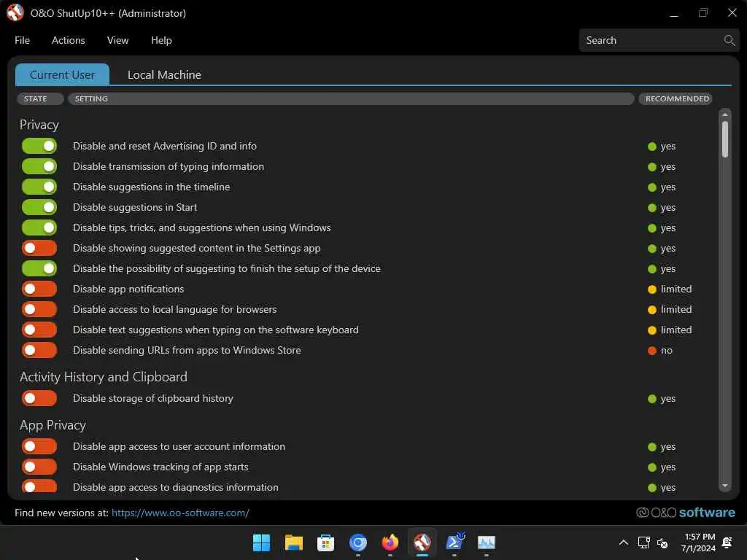Enable Disable Windows tracking of app starts
747x560 pixels.
39,467
